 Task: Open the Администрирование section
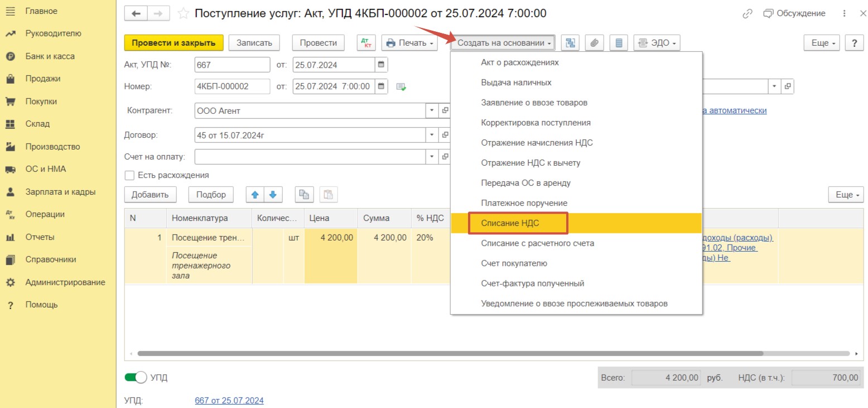pos(65,282)
